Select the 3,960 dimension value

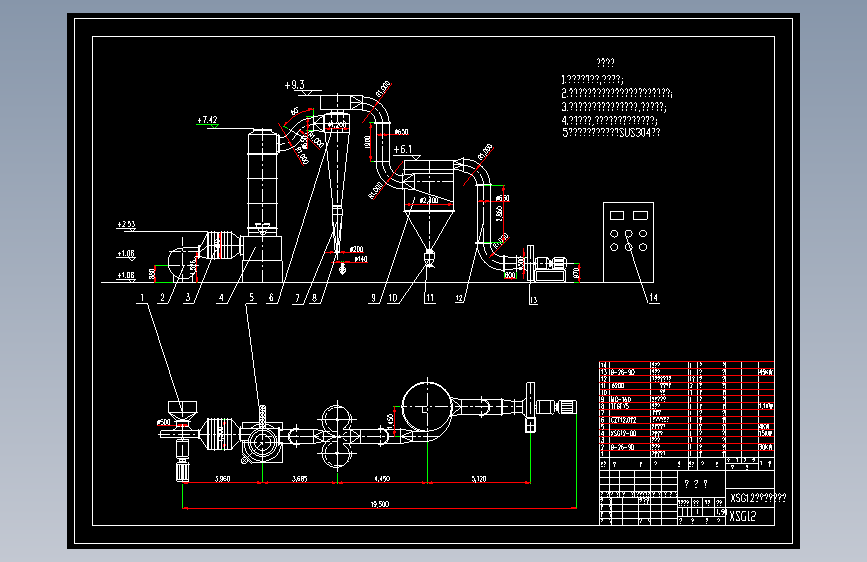[x=222, y=478]
